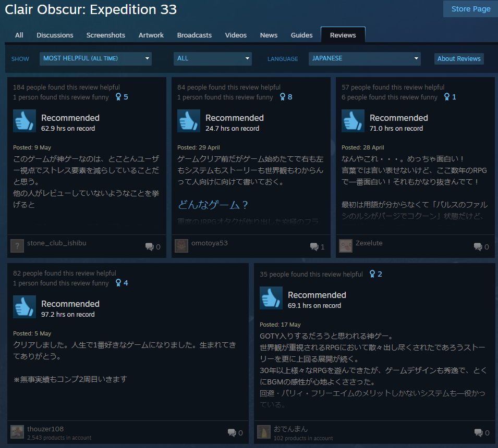Open comments icon on omotoya53's review
Viewport: 498px width, 448px height.
[314, 246]
